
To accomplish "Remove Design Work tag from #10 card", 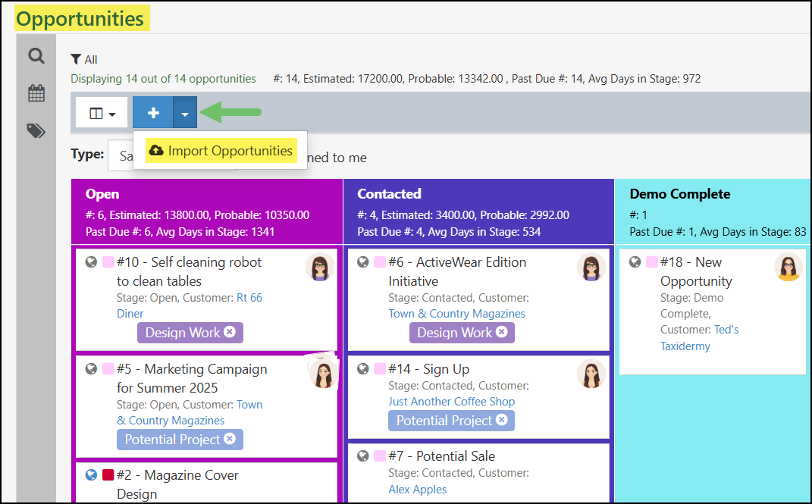I will pyautogui.click(x=230, y=332).
